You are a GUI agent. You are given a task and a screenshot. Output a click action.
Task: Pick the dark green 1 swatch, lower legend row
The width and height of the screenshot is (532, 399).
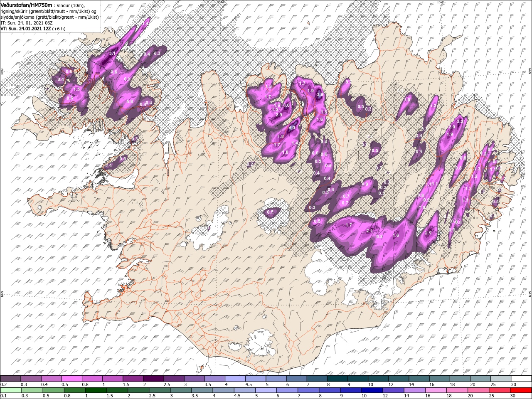[x=96, y=390]
